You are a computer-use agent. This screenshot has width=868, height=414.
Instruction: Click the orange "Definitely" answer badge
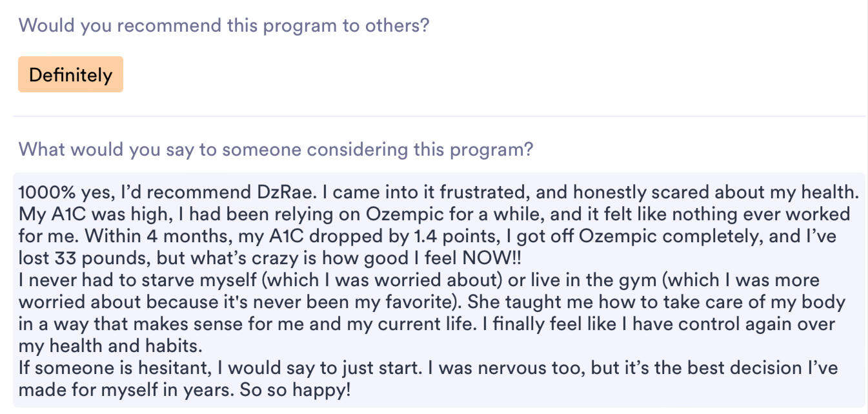(x=70, y=75)
